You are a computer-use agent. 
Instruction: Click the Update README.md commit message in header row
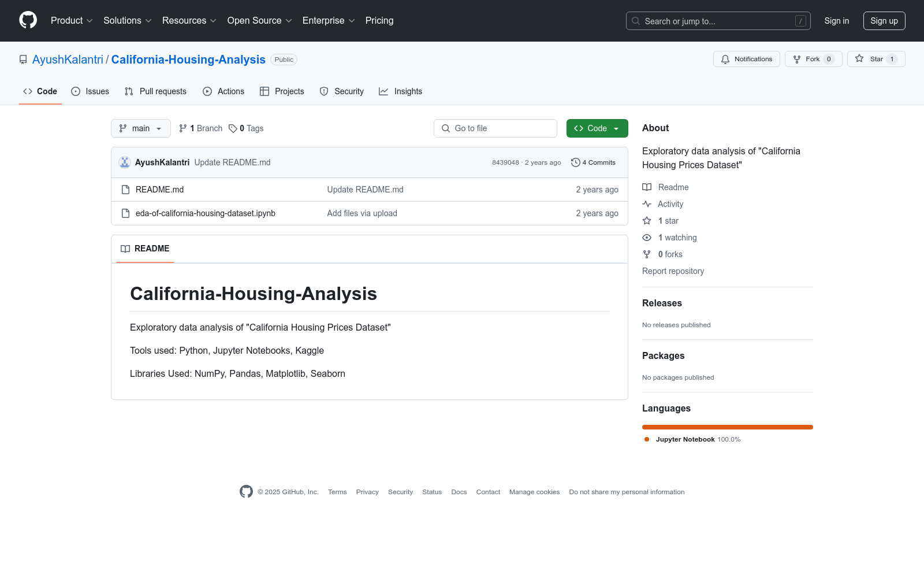232,162
